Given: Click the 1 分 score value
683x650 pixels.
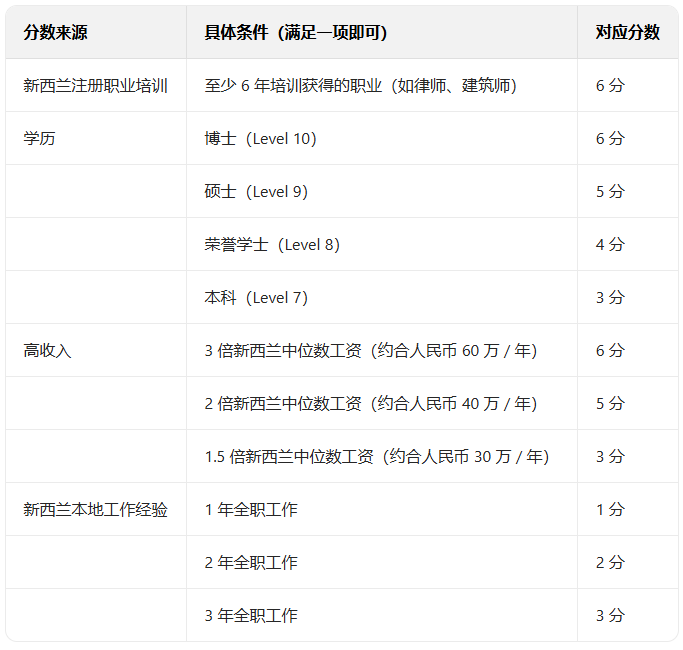Looking at the screenshot, I should click(x=610, y=509).
